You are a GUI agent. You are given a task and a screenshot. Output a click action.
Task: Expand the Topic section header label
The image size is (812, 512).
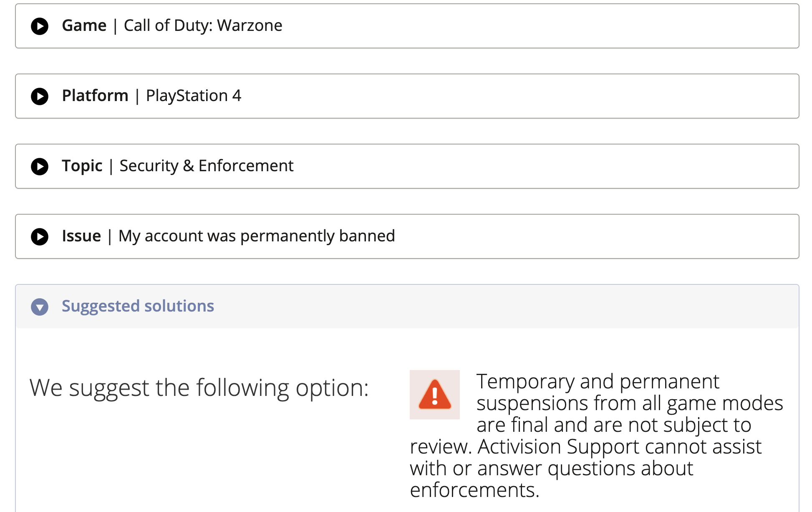tap(82, 166)
